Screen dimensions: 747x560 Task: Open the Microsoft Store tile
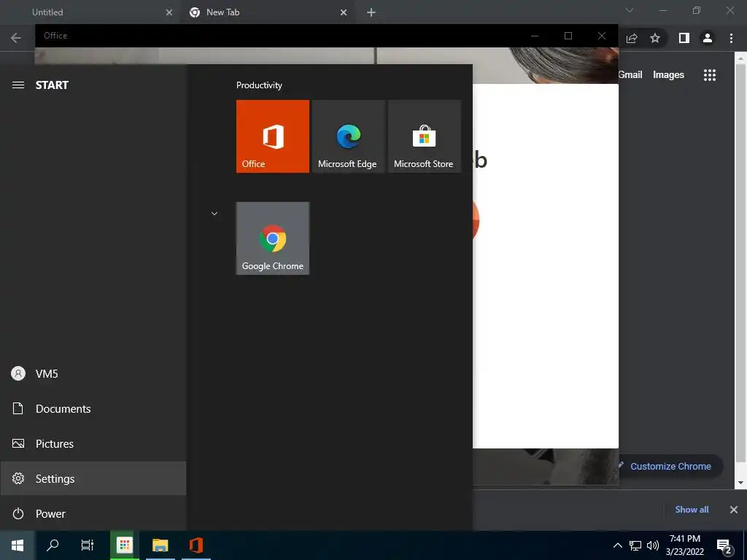pyautogui.click(x=424, y=136)
